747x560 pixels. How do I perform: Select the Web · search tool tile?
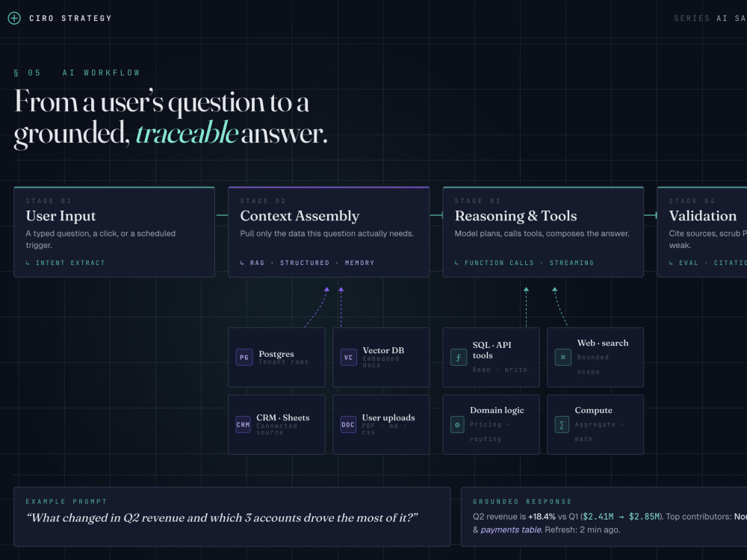(x=595, y=357)
